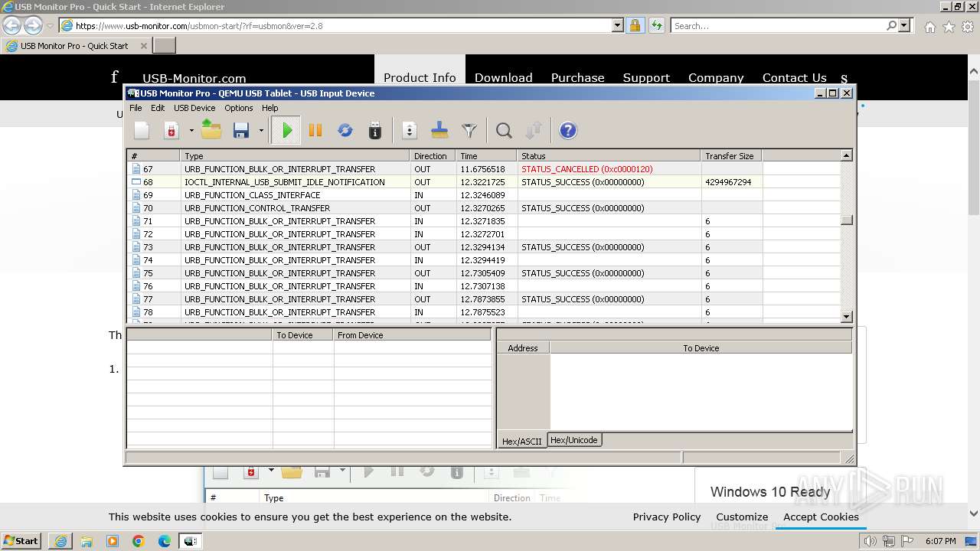Click the packet icon of row 71
This screenshot has width=980, height=551.
(136, 221)
